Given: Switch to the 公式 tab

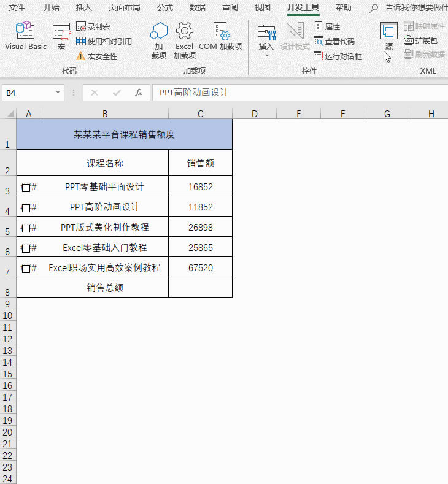Looking at the screenshot, I should pos(165,7).
